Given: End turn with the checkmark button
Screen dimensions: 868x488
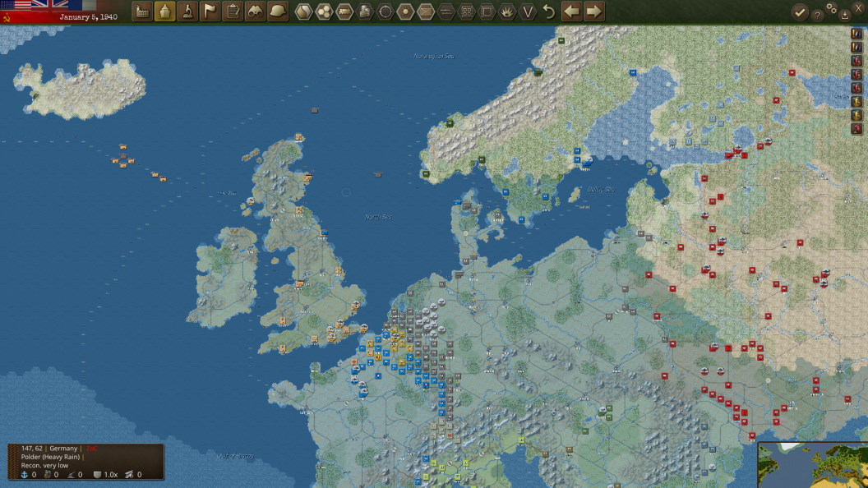Looking at the screenshot, I should pos(799,12).
